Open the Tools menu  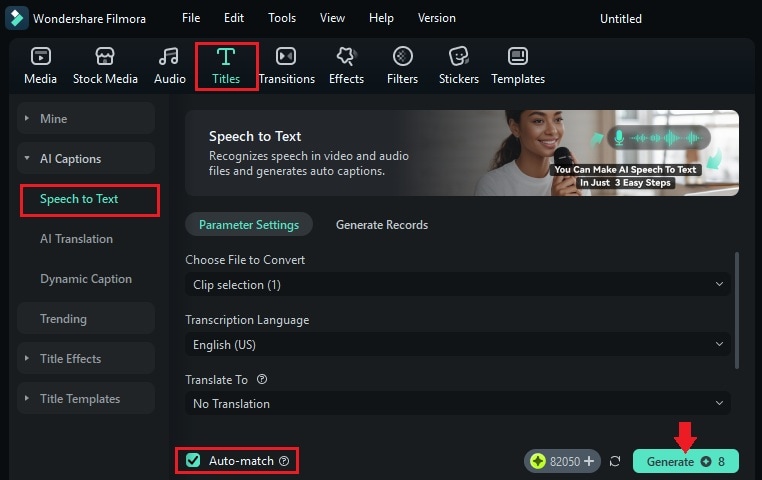click(282, 18)
